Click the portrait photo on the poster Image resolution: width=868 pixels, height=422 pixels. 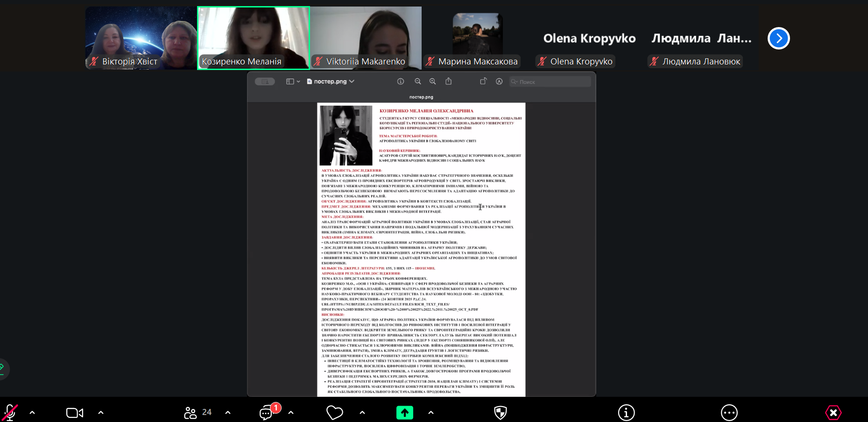click(346, 135)
